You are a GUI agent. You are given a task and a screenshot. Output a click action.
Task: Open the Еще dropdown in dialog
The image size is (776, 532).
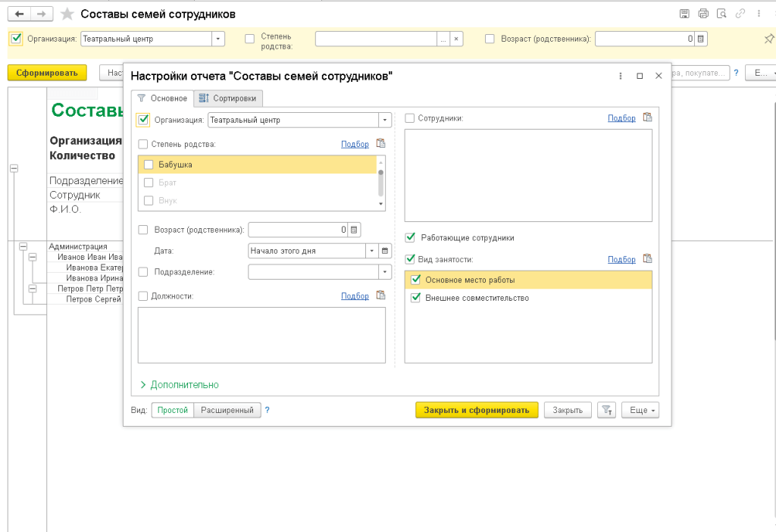tap(640, 410)
